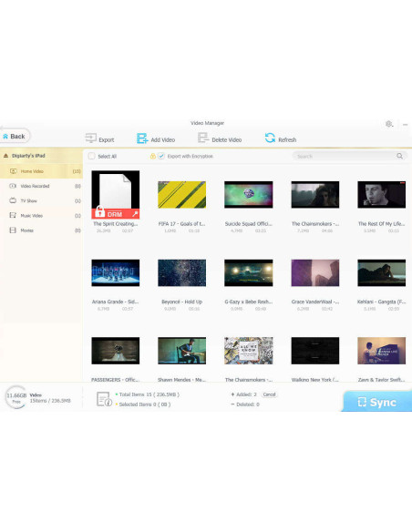Click the Movies film icon
This screenshot has height=532, width=412.
point(13,230)
